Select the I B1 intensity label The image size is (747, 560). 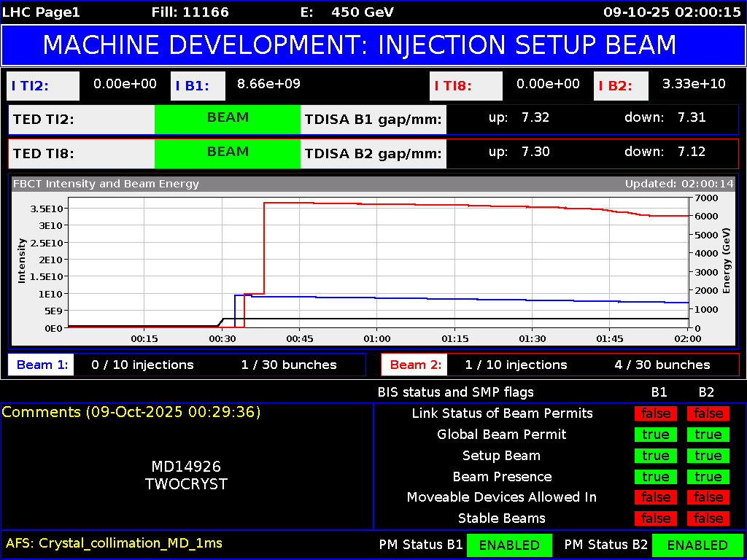[198, 84]
